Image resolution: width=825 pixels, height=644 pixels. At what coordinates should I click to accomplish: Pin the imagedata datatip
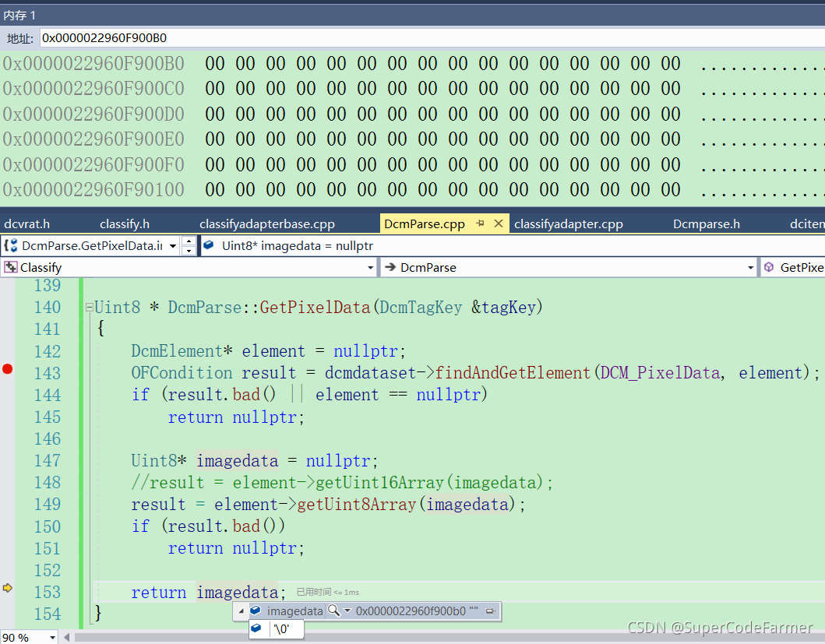490,611
